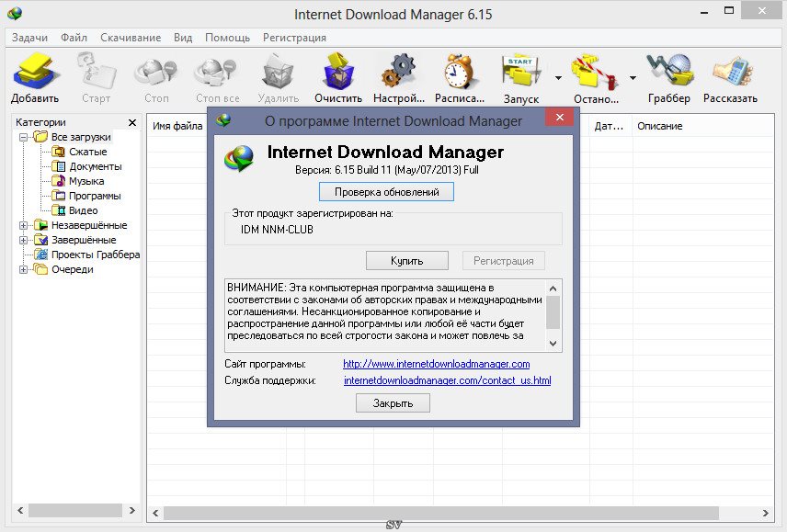787x532 pixels.
Task: Close the About dialog with red X
Action: 560,118
